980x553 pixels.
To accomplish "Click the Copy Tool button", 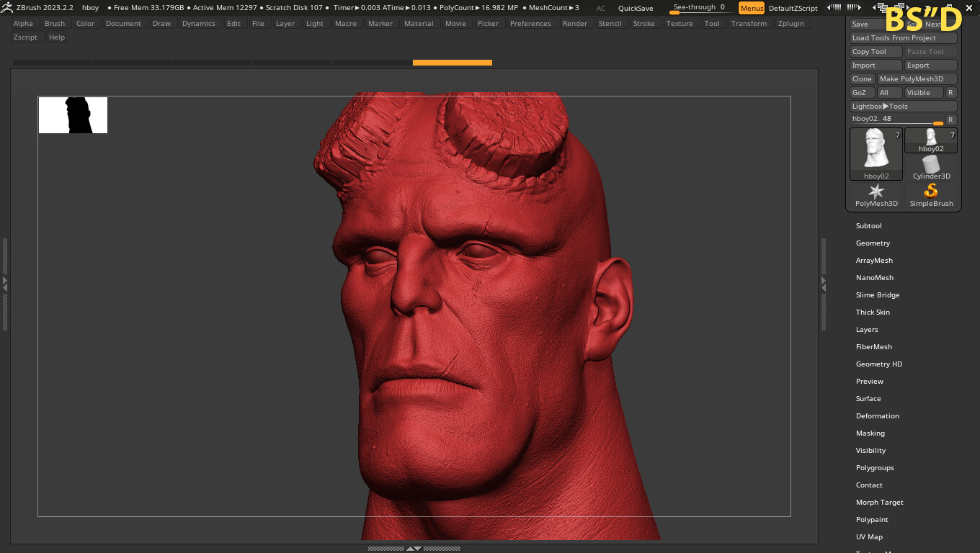I will tap(876, 52).
